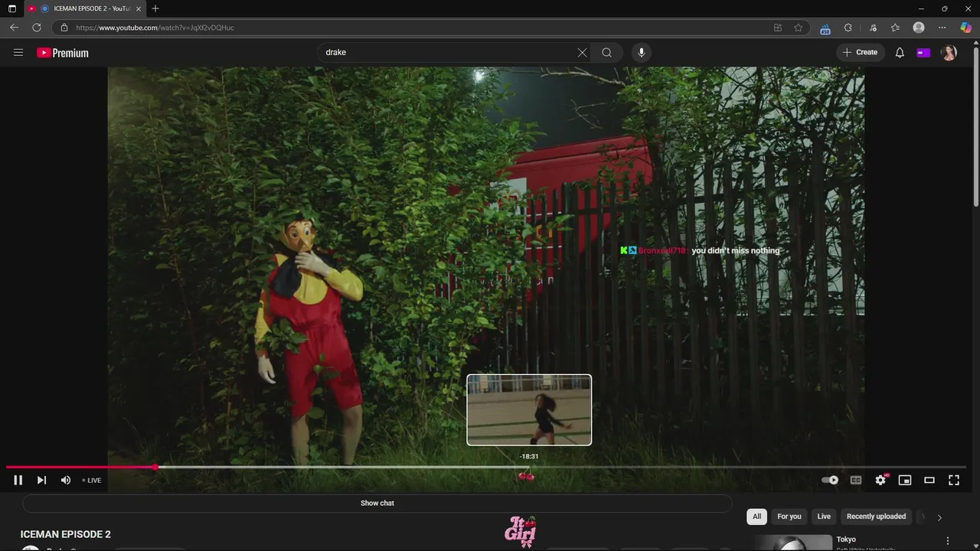Screen dimensions: 980x551
Task: Skip to the next video
Action: [41, 480]
